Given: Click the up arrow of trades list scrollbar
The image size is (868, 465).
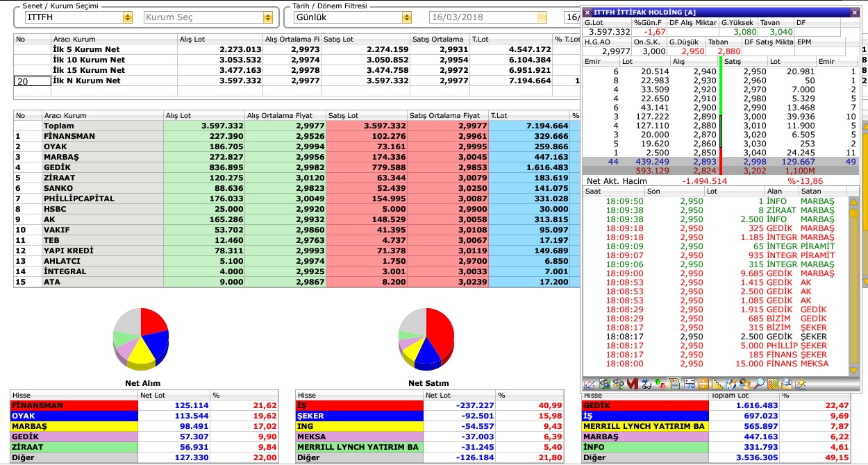Looking at the screenshot, I should pyautogui.click(x=854, y=201).
